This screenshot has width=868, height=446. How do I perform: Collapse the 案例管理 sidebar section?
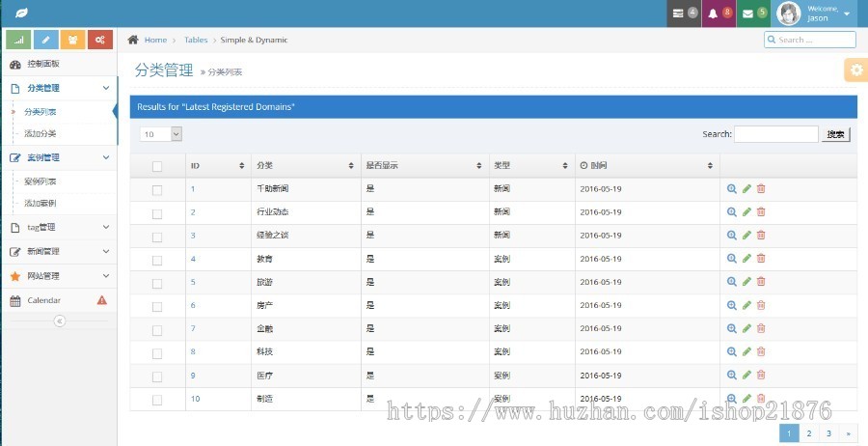59,158
